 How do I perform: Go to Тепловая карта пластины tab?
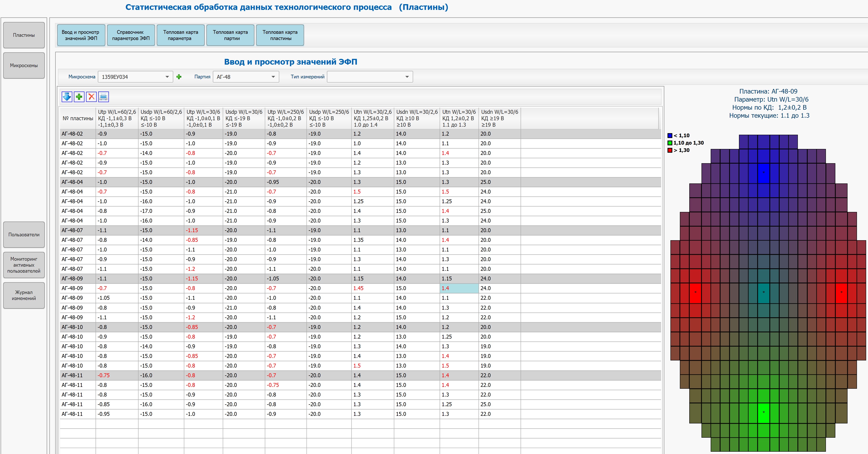pyautogui.click(x=280, y=35)
